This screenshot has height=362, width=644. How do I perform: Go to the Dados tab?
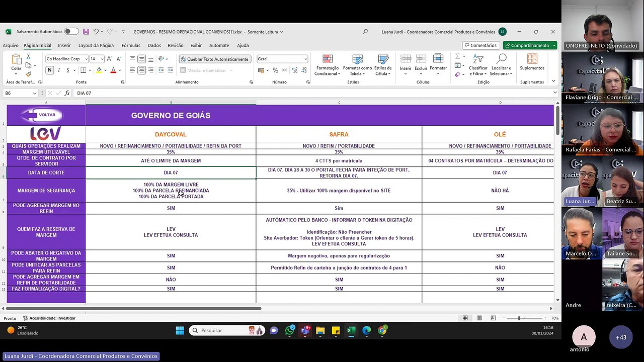pyautogui.click(x=154, y=45)
